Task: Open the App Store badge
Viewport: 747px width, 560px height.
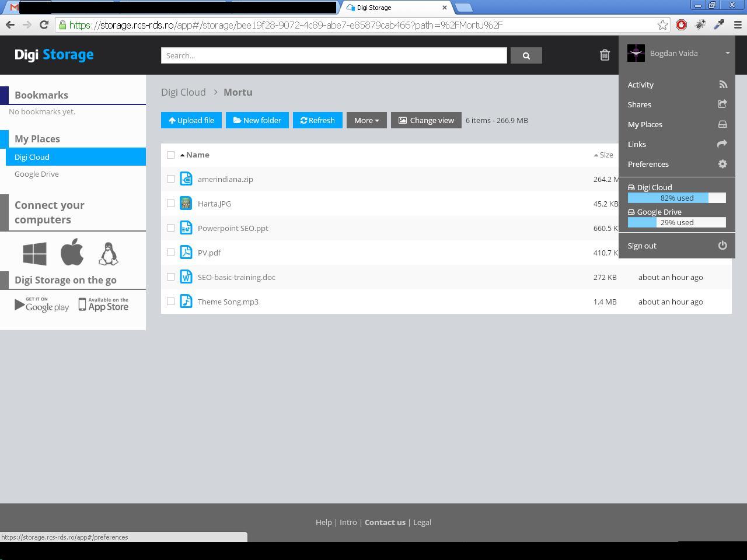Action: point(103,304)
